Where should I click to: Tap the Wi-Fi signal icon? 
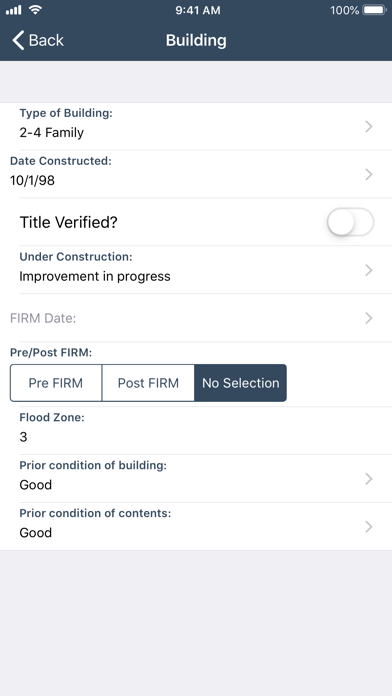point(35,10)
